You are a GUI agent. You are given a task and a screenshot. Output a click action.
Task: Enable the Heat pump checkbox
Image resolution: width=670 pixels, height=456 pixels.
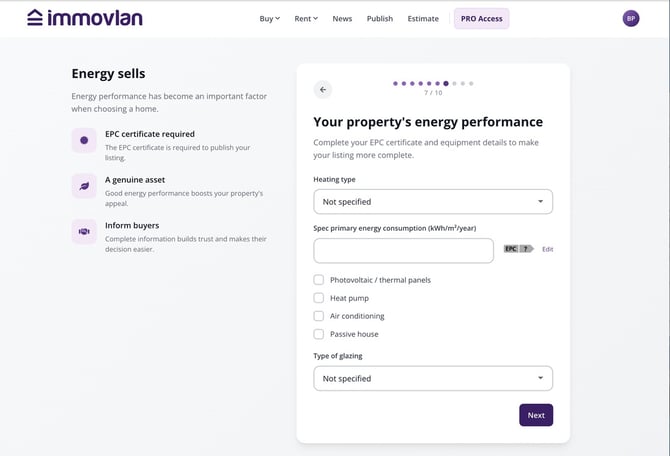click(319, 298)
